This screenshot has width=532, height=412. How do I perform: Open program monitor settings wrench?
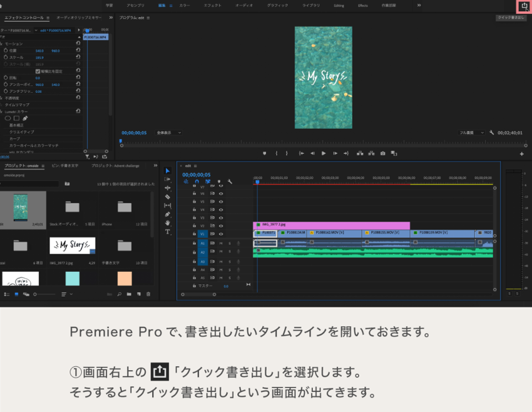(x=491, y=133)
